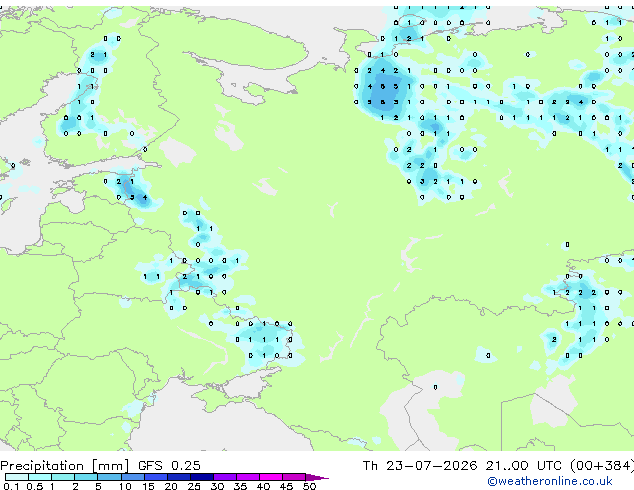Screen dimensions: 634x490
Task: Click the '15' legend label
Action: click(x=148, y=486)
